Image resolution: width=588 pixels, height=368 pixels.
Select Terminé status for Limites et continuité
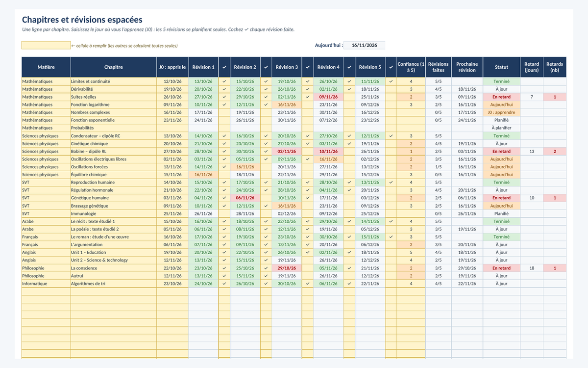coord(501,81)
